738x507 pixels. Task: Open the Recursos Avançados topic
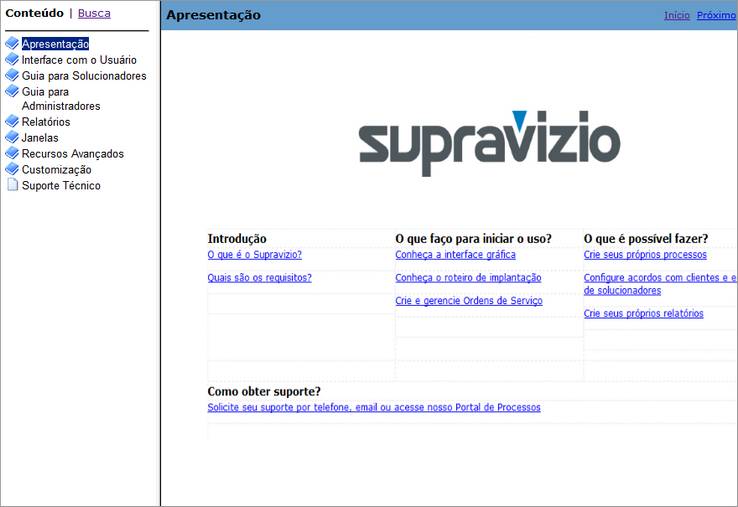point(73,154)
